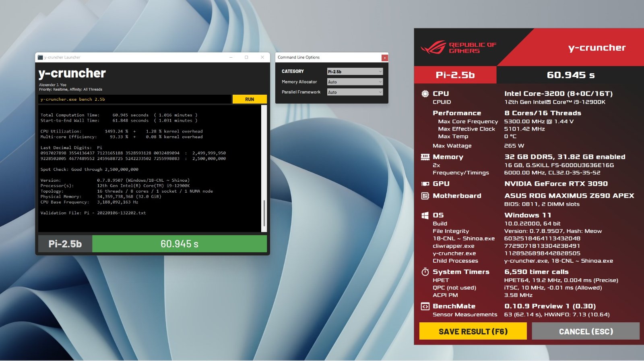Click the Memory module icon
Viewport: 644px width, 361px height.
coord(425,157)
